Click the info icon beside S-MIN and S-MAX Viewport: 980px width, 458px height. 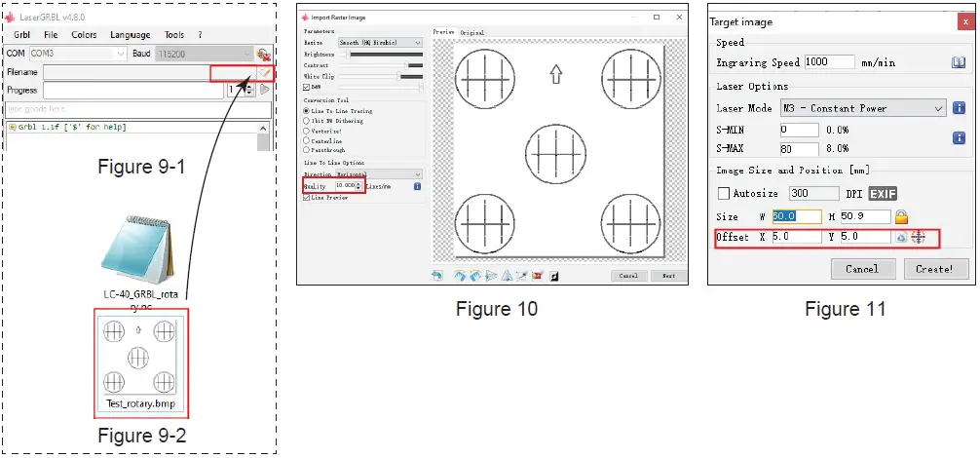pos(959,137)
